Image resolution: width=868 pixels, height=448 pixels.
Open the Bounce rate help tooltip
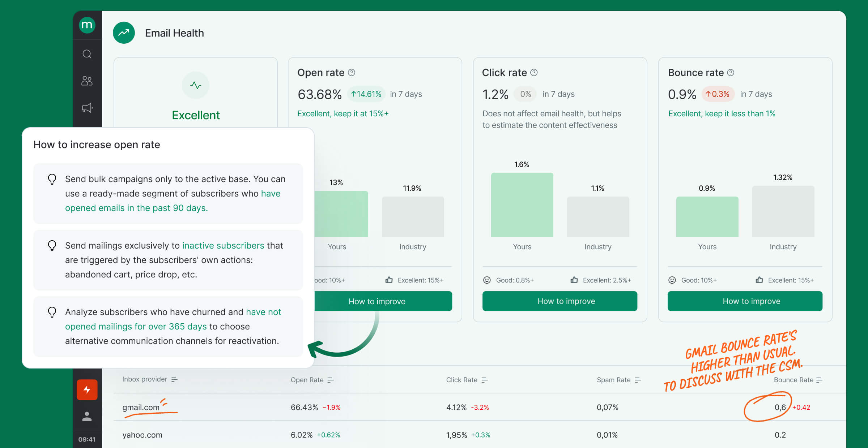[731, 72]
